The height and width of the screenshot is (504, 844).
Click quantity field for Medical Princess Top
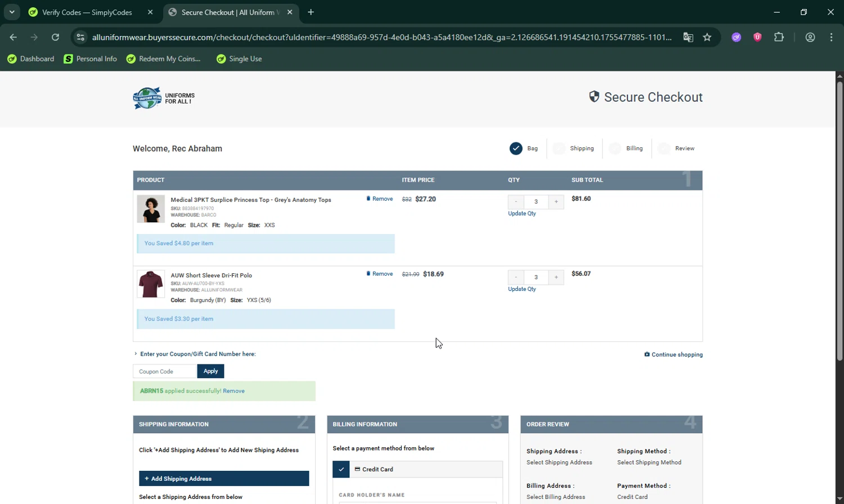(536, 202)
